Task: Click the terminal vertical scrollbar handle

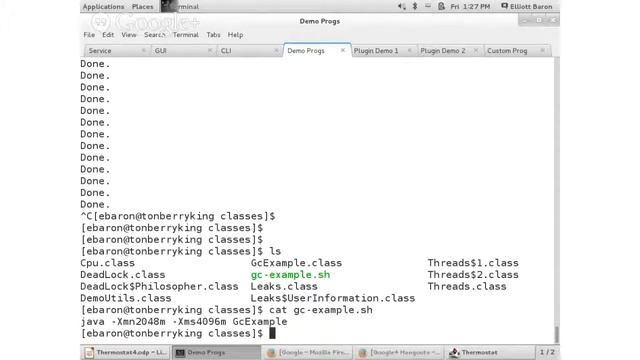Action: point(556,334)
